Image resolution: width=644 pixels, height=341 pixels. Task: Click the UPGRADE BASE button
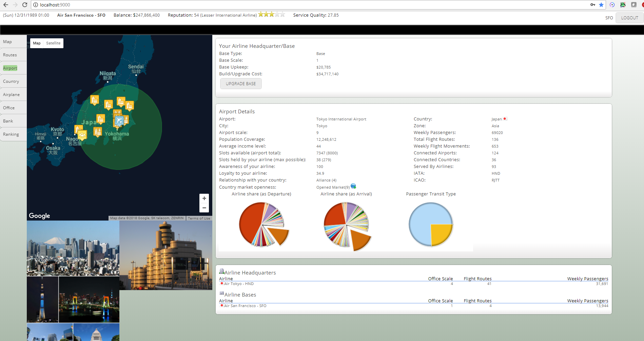point(241,84)
